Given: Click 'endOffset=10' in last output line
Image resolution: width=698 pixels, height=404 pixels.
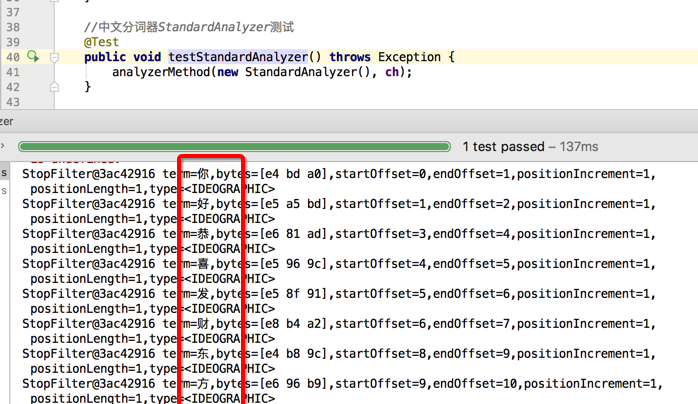Looking at the screenshot, I should [475, 384].
